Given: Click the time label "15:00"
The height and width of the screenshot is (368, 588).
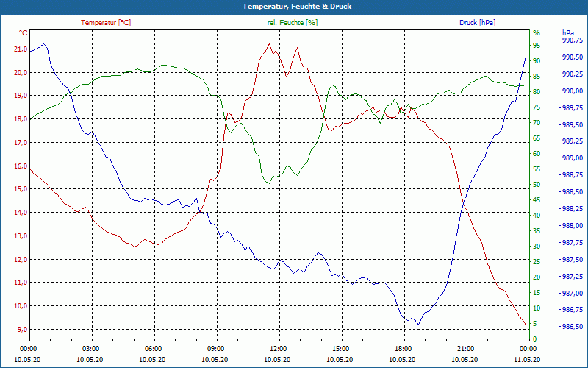Looking at the screenshot, I should (340, 348).
